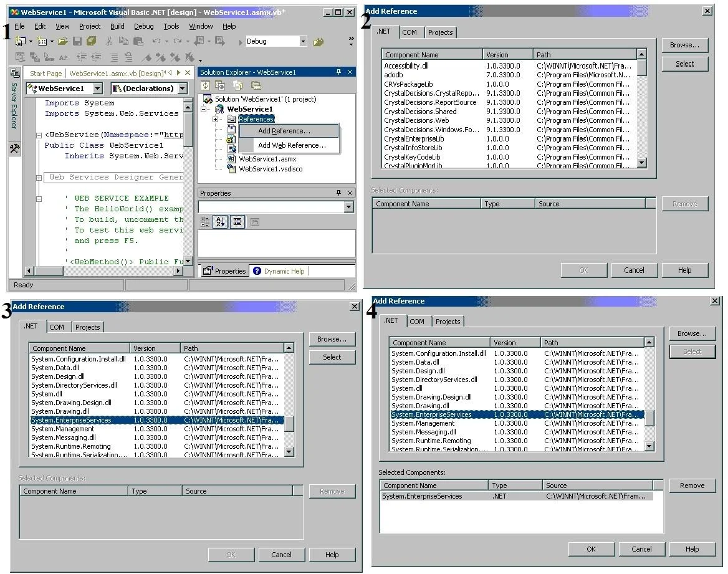The width and height of the screenshot is (728, 574).
Task: Click the Add New Item toolbar icon
Action: [41, 41]
